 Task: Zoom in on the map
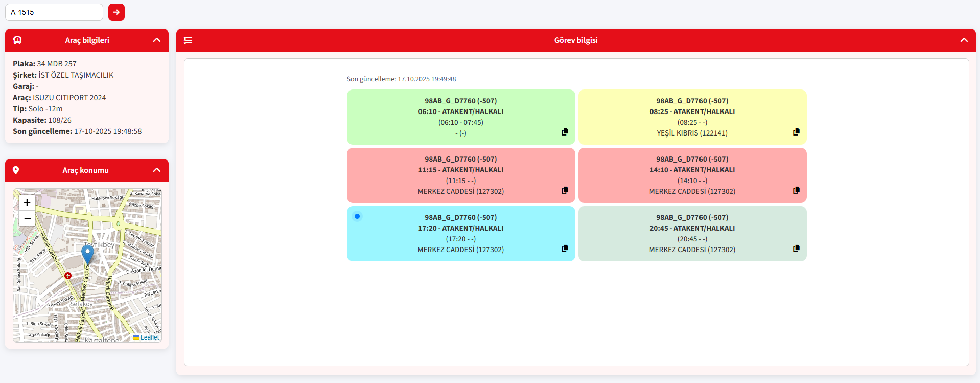(27, 202)
